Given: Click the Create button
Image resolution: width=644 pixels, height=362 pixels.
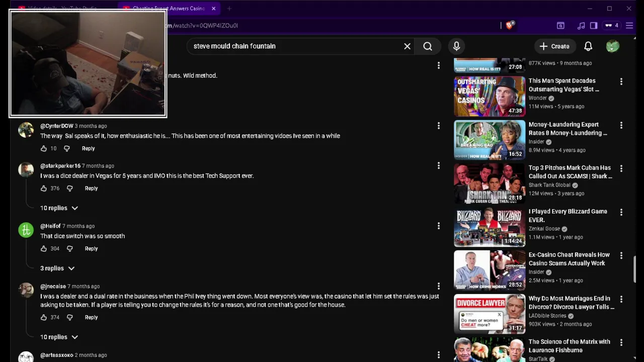Looking at the screenshot, I should pos(554,46).
